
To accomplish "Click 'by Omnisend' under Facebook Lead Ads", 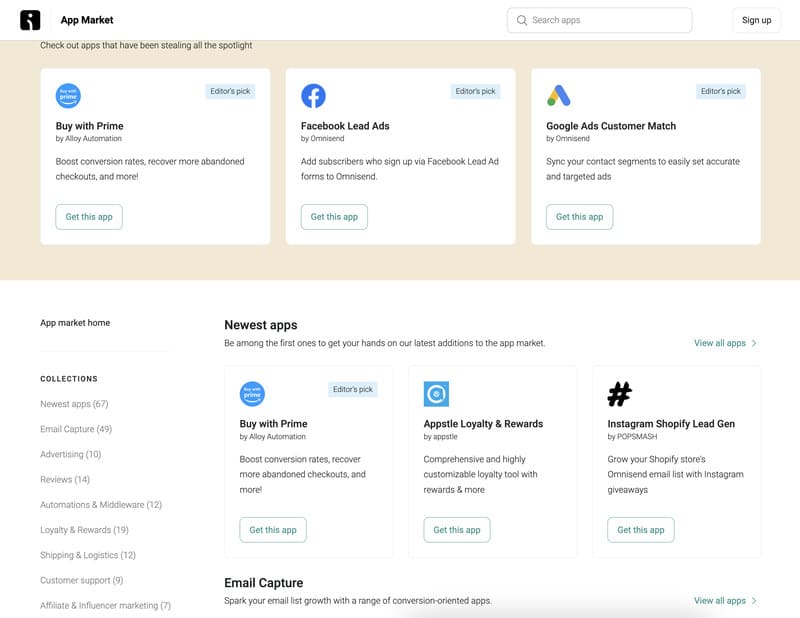I will pyautogui.click(x=322, y=138).
